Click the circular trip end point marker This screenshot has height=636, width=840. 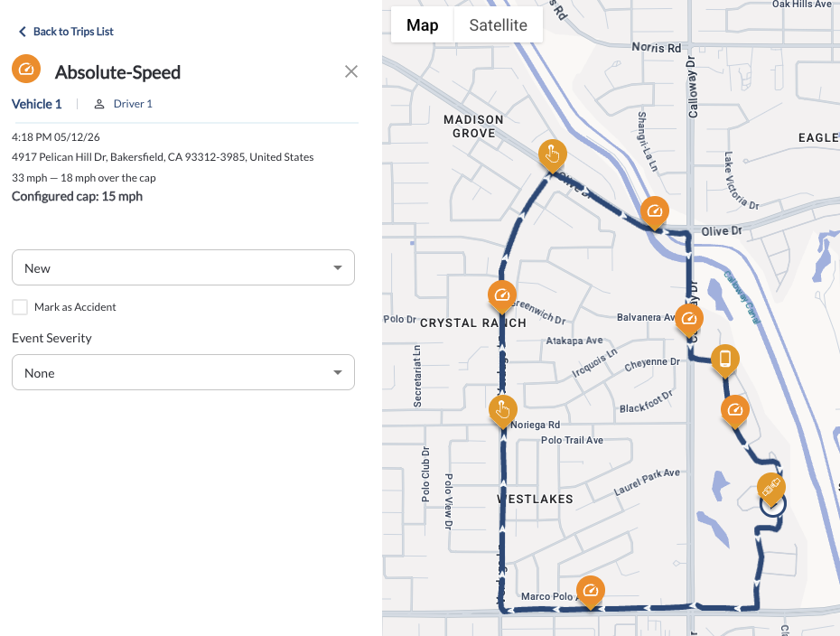coord(773,505)
